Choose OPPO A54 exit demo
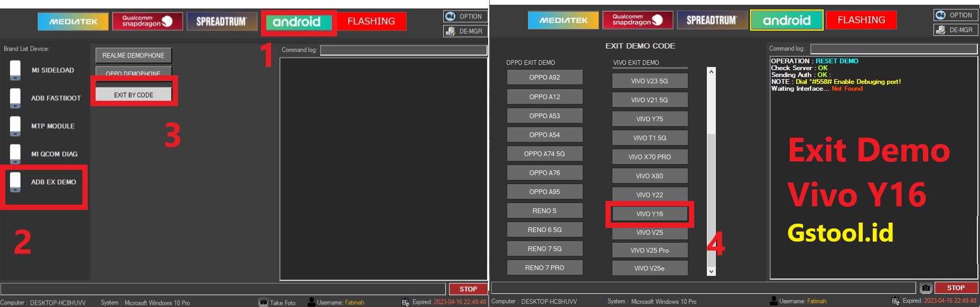 pyautogui.click(x=545, y=135)
